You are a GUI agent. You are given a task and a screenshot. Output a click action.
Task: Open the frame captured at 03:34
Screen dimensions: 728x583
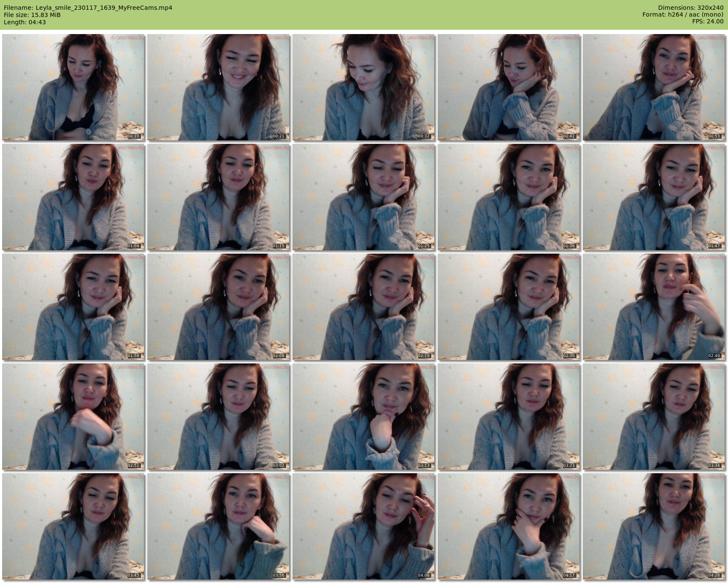coord(654,417)
